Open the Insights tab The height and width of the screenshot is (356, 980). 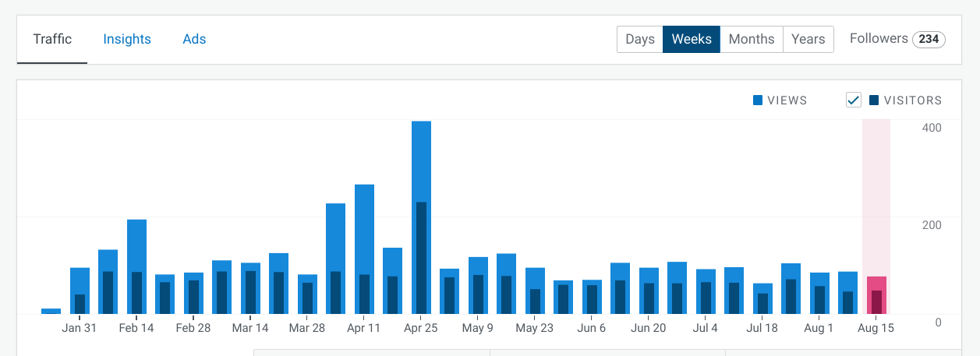pos(127,39)
